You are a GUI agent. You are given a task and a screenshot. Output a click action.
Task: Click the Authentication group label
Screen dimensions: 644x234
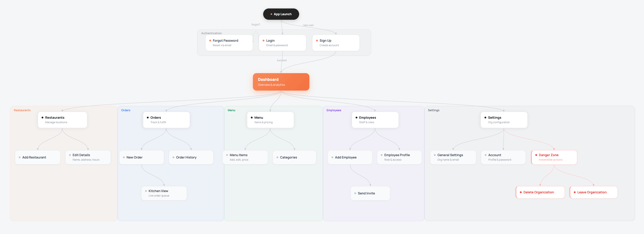211,33
